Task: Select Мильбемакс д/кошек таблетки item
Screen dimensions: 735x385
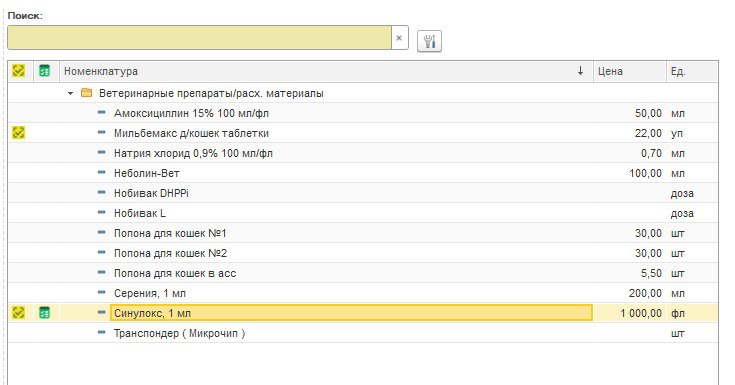Action: (191, 133)
